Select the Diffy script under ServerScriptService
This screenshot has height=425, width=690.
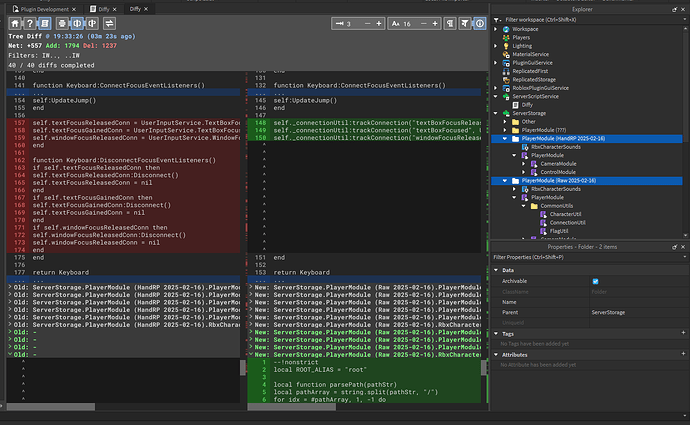click(x=528, y=103)
